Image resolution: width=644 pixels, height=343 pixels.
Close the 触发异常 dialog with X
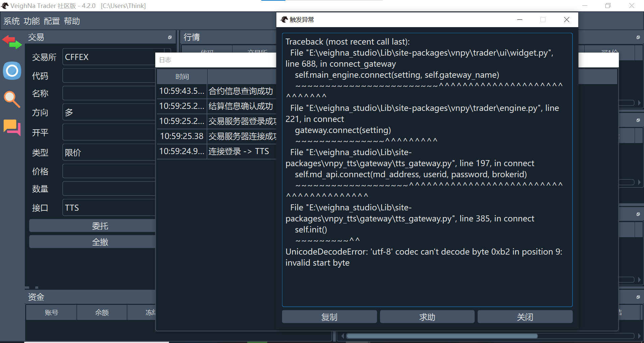coord(567,20)
